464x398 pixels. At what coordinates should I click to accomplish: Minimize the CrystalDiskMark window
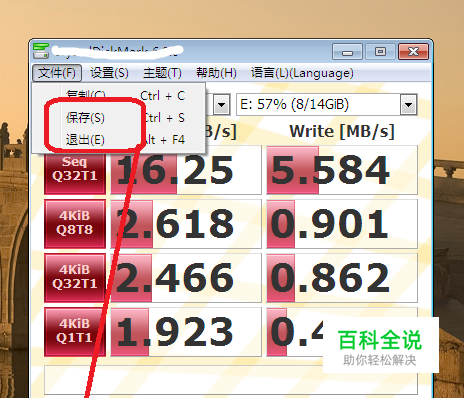click(x=347, y=52)
